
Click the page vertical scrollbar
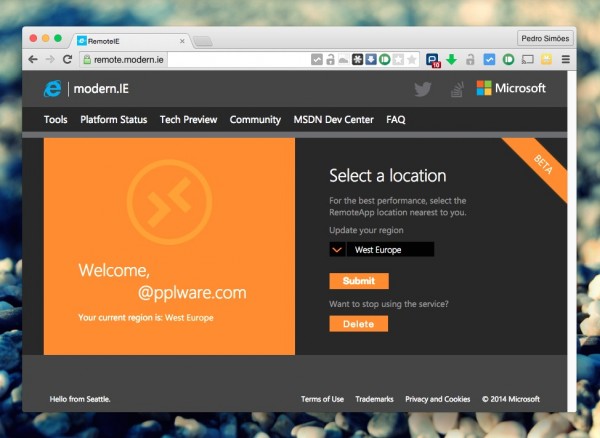tap(571, 241)
